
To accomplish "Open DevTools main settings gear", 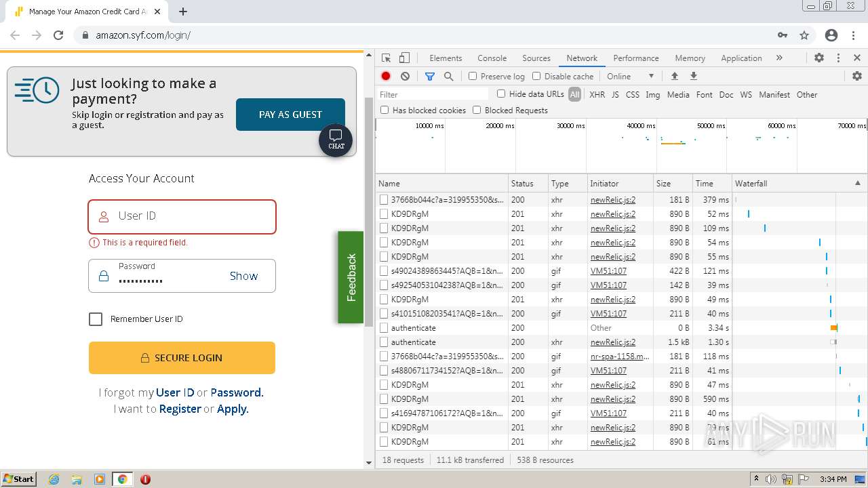I will [x=819, y=58].
